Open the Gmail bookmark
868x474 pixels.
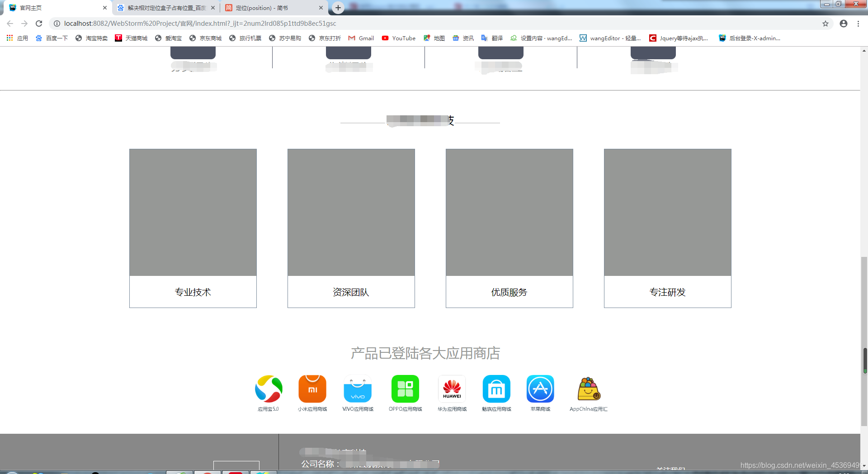(x=361, y=38)
